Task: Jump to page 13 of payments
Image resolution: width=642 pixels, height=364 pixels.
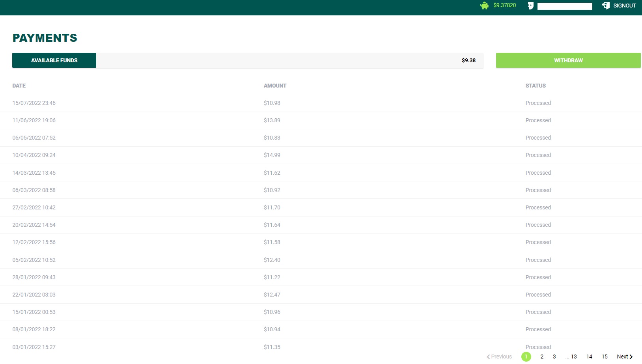Action: (x=574, y=357)
